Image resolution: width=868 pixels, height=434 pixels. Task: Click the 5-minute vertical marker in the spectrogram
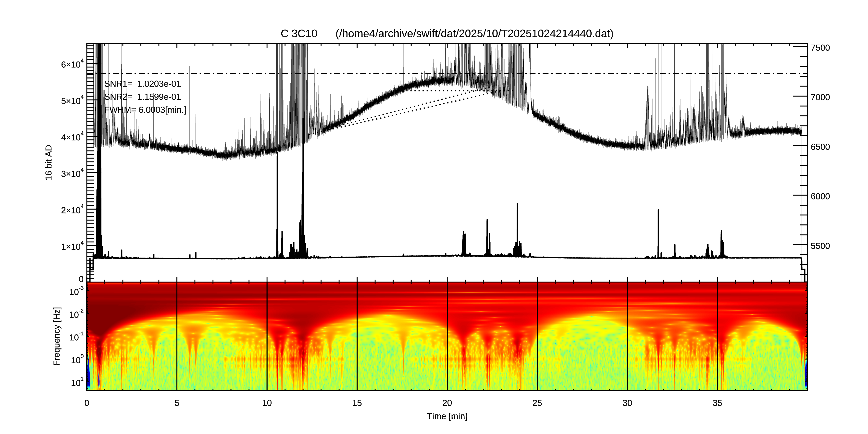tap(177, 337)
